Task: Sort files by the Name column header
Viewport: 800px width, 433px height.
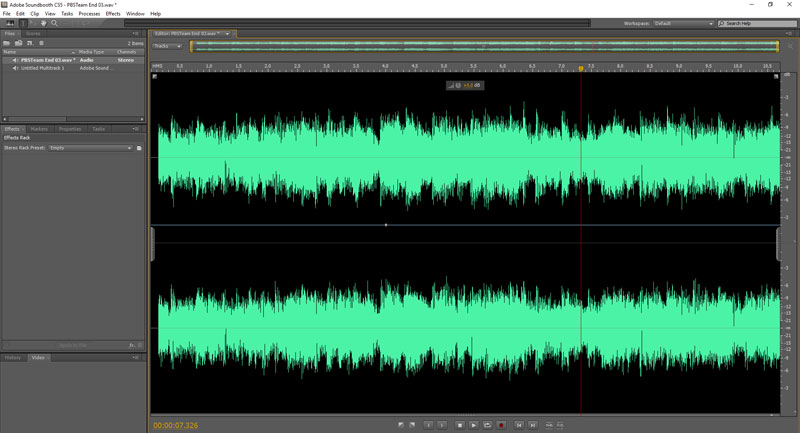Action: tap(38, 52)
